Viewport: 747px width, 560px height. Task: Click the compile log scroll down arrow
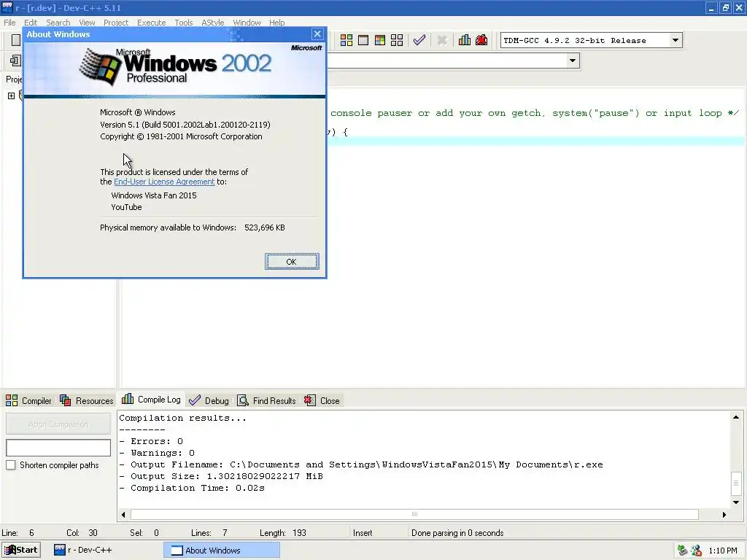pos(735,502)
